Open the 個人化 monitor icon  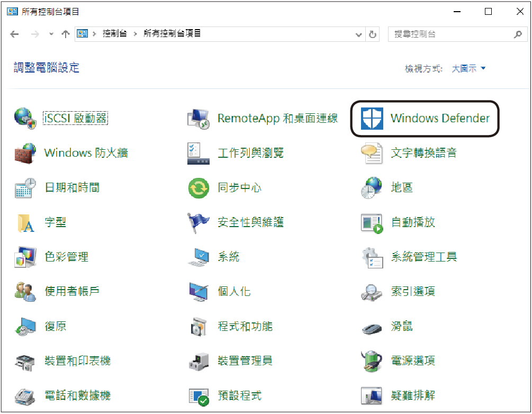[199, 292]
